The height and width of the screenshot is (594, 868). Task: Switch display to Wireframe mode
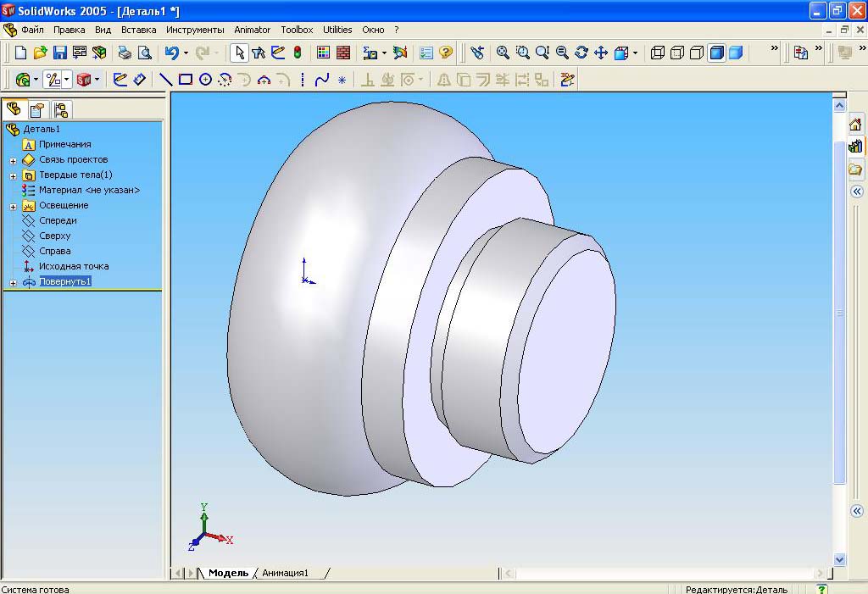point(658,53)
